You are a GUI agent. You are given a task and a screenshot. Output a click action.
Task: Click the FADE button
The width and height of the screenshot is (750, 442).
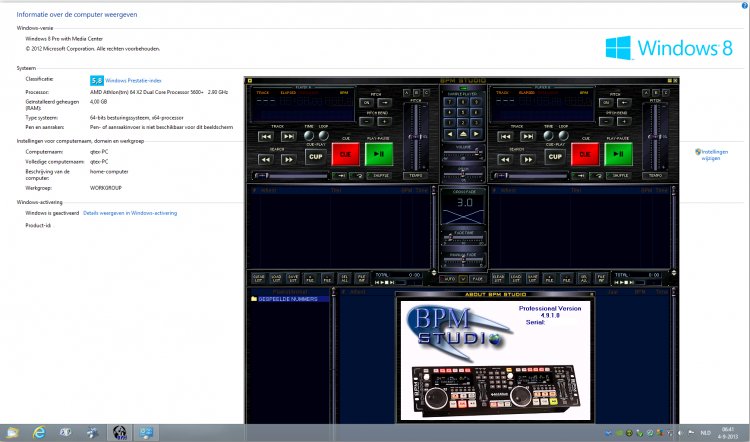[477, 278]
